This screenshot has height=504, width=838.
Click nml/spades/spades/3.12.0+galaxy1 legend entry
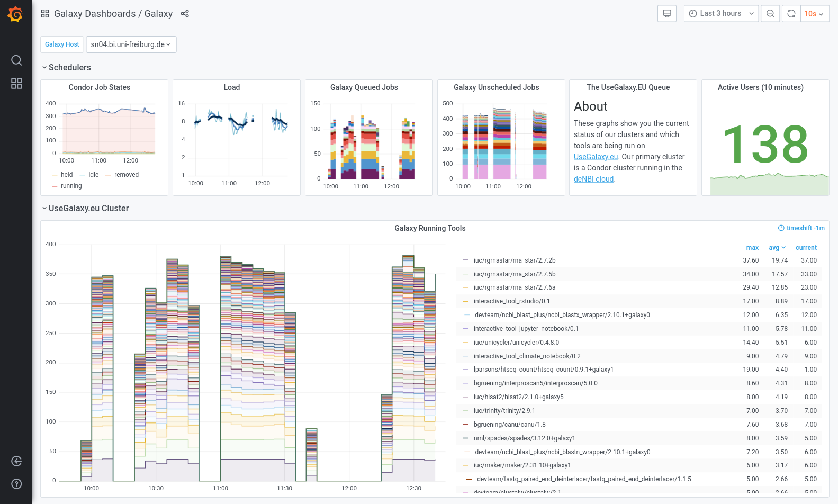(525, 438)
